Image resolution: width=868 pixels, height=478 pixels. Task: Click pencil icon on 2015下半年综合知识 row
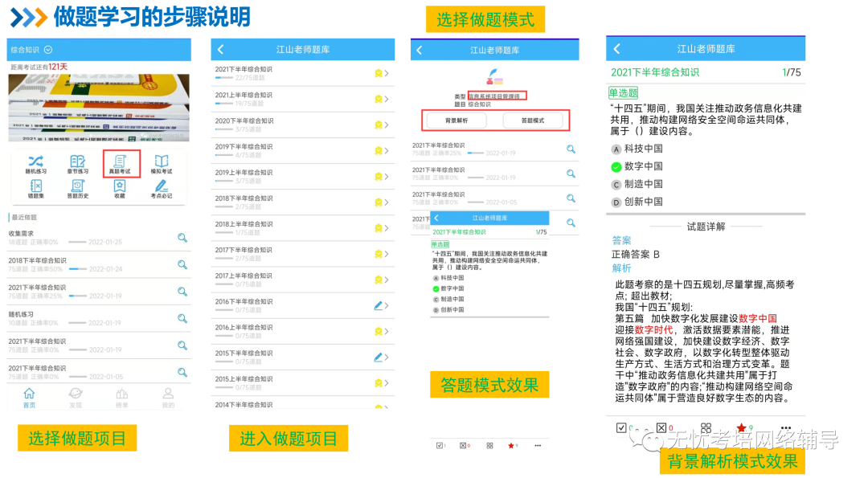[x=378, y=357]
